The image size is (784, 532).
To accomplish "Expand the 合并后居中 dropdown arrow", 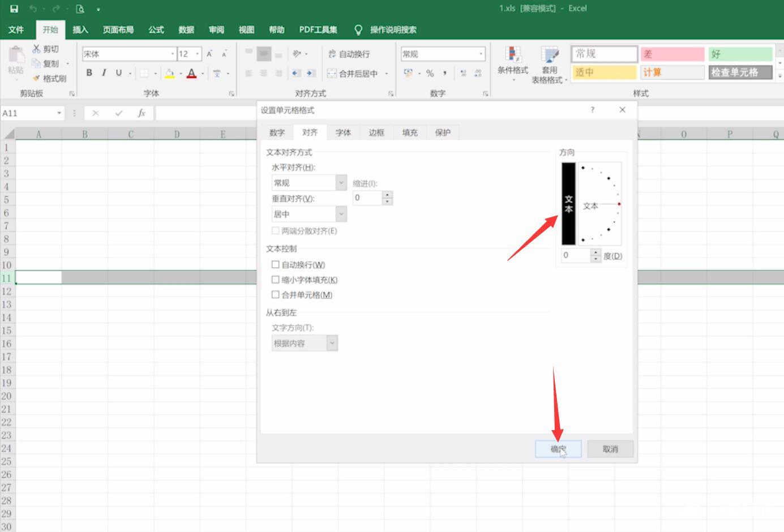I will tap(387, 73).
